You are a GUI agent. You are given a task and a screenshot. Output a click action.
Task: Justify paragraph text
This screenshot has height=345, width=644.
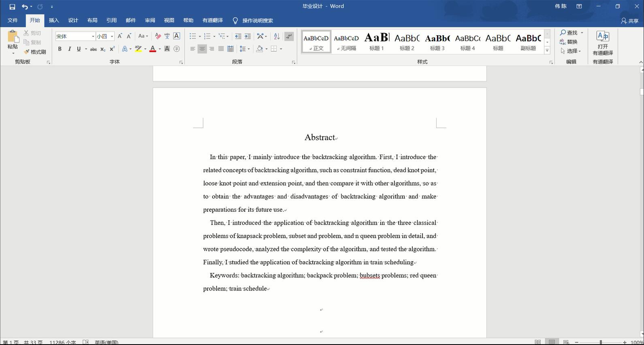pos(221,49)
